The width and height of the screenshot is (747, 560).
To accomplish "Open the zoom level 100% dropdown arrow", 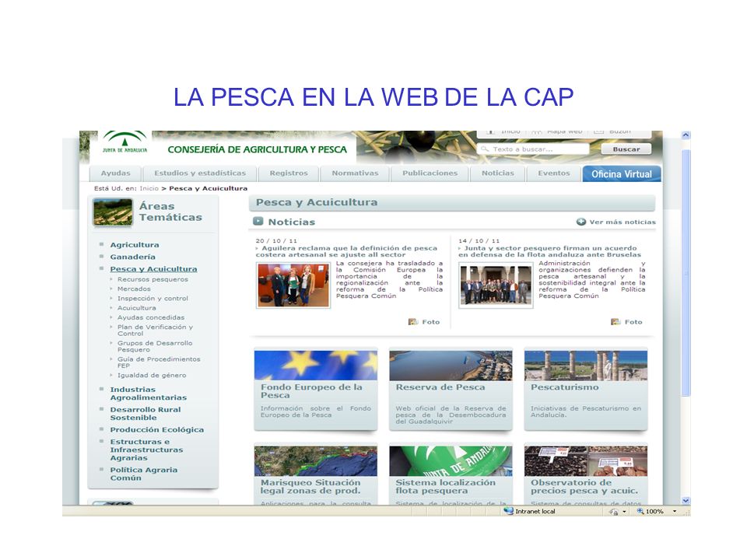I will point(675,512).
